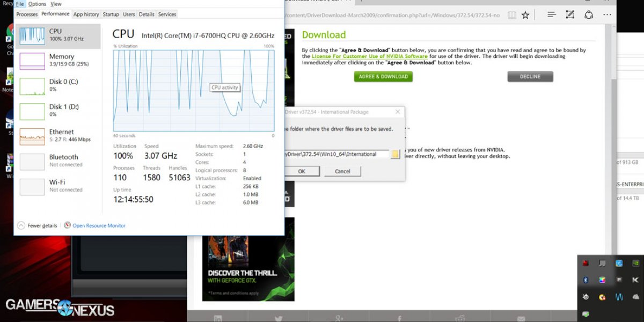Click the Decline button
The height and width of the screenshot is (322, 644).
[x=530, y=76]
